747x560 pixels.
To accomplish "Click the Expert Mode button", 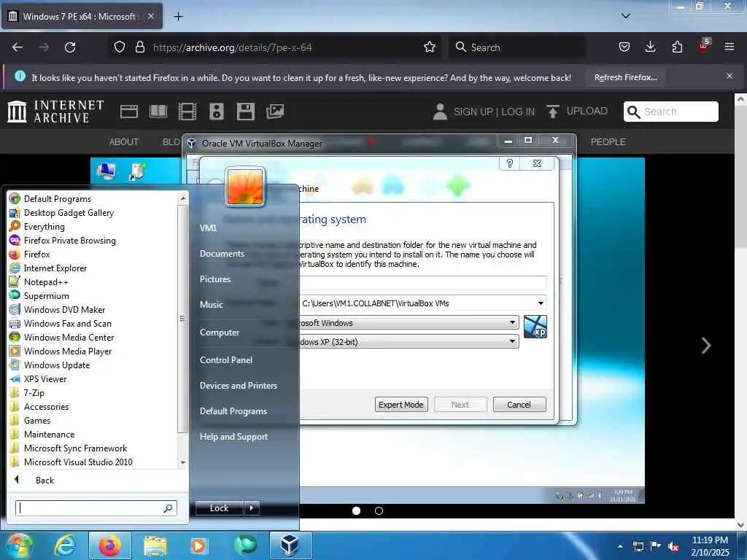I will (x=401, y=404).
